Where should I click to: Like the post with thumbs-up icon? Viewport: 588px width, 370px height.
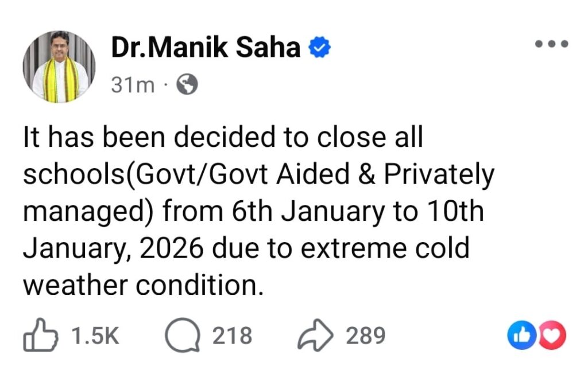point(40,336)
